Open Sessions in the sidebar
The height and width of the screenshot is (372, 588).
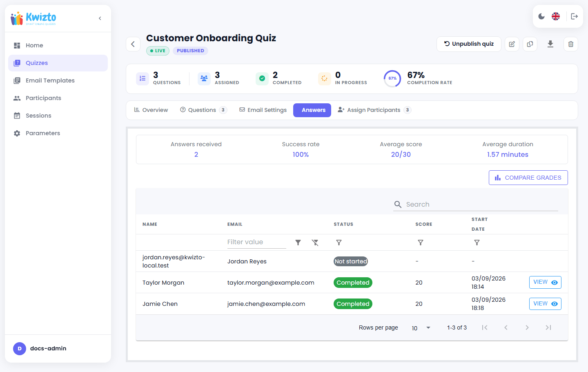tap(58, 116)
